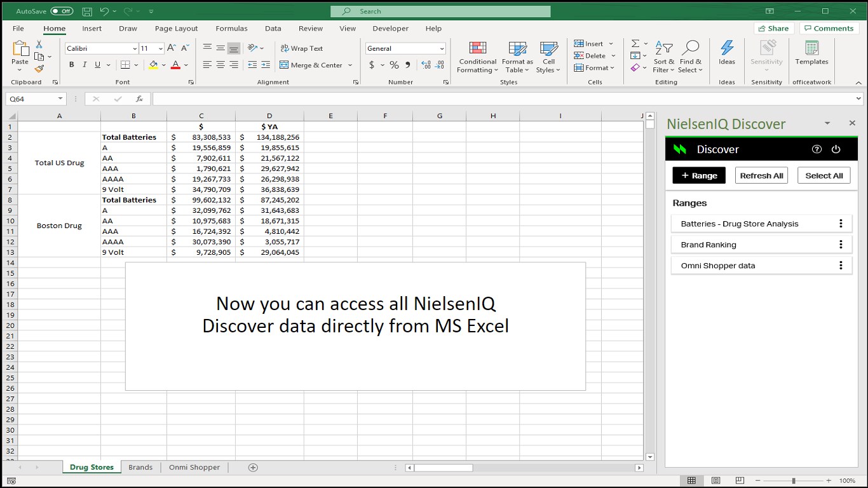868x488 pixels.
Task: Decrease font size with the smaller A icon
Action: tap(185, 48)
